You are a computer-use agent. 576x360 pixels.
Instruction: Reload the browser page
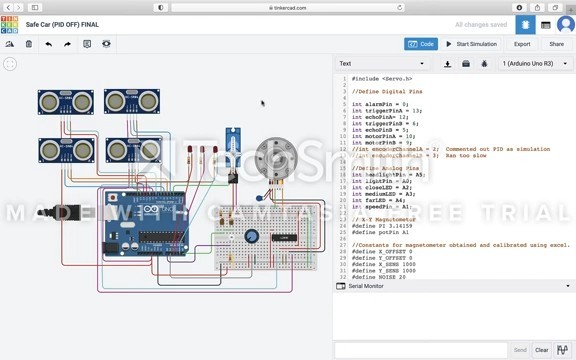(x=399, y=7)
